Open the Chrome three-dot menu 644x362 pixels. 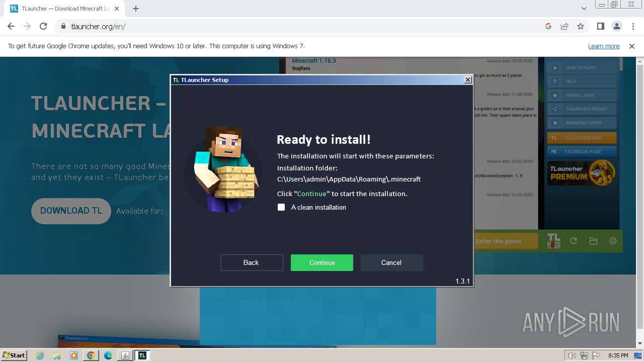(x=632, y=26)
